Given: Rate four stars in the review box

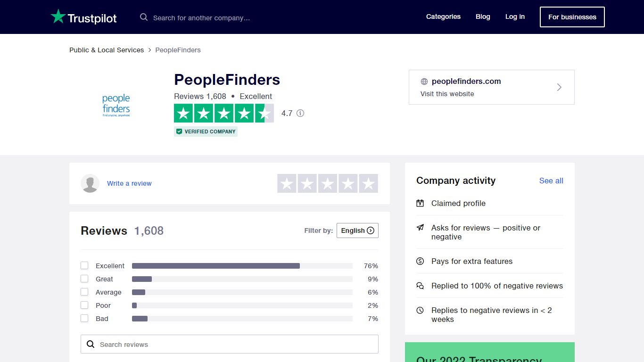Looking at the screenshot, I should pos(348,183).
